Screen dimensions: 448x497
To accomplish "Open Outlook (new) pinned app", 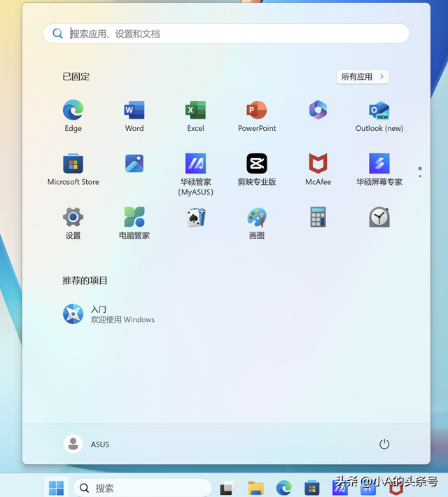I will pos(379,115).
